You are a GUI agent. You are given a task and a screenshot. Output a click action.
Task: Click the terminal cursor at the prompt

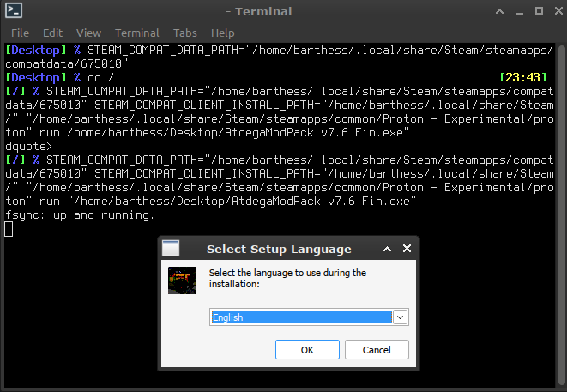click(9, 228)
